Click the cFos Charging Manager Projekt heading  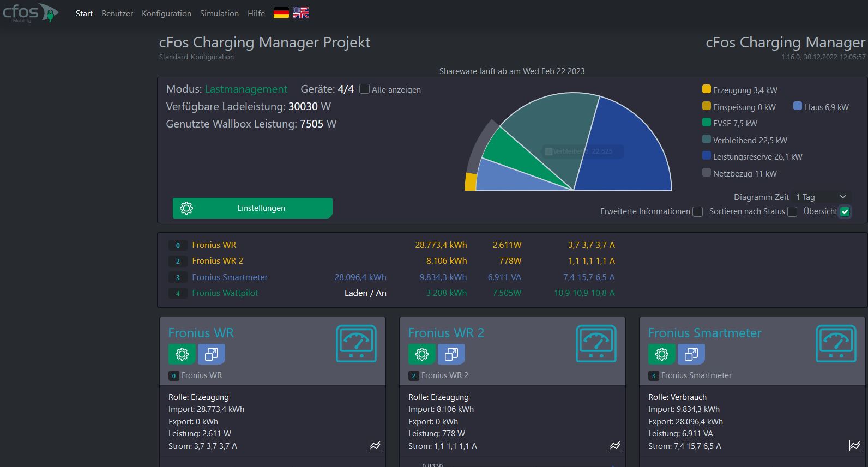(x=264, y=43)
